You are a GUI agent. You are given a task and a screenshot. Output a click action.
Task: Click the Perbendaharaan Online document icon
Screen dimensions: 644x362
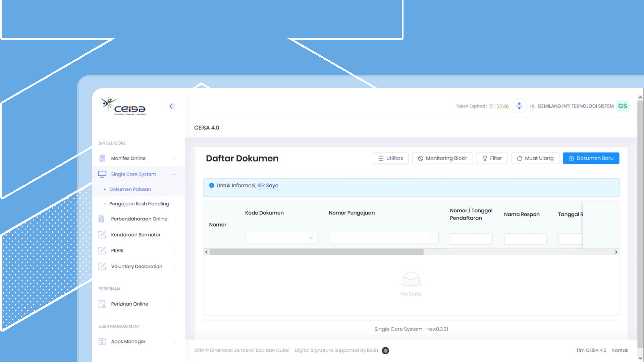(x=102, y=219)
